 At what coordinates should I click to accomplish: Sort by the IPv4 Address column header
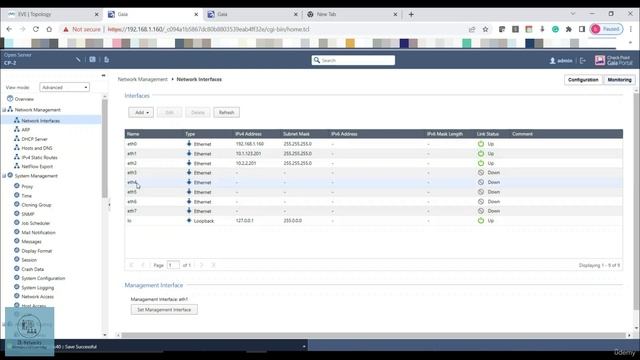pos(249,134)
